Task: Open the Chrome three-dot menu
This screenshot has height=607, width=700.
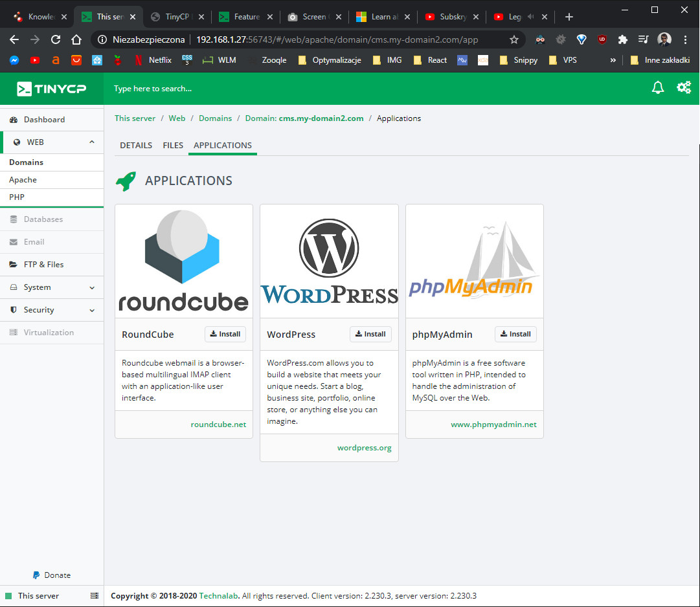Action: click(685, 39)
